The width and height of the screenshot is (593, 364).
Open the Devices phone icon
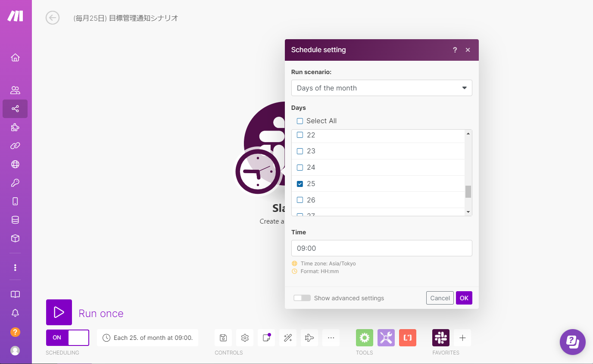pos(15,201)
